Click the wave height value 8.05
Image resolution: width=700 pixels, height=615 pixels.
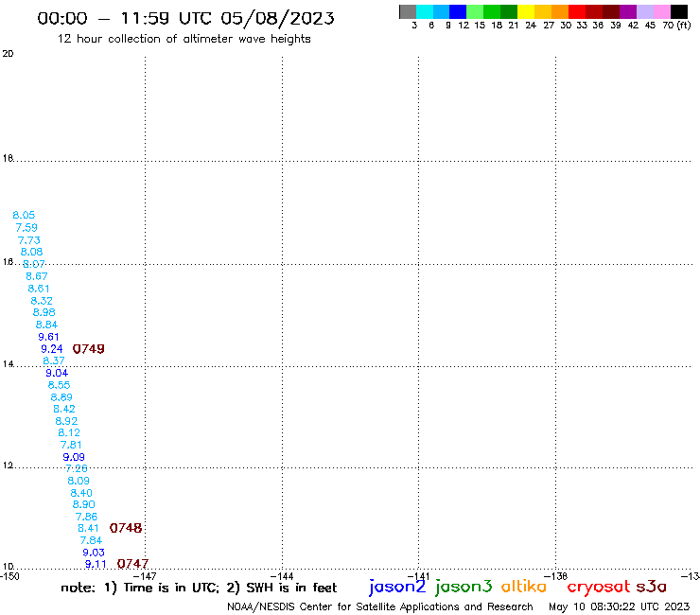[x=24, y=216]
